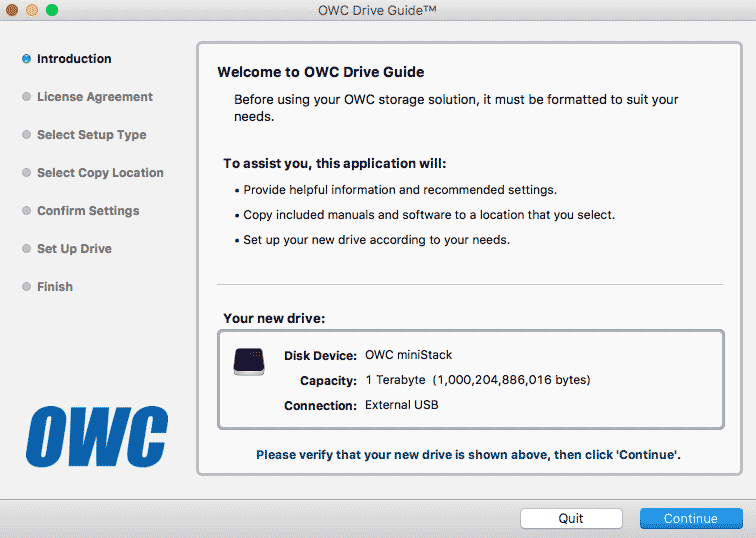Screen dimensions: 756x538
Task: Click the License Agreement step bullet
Action: [26, 97]
